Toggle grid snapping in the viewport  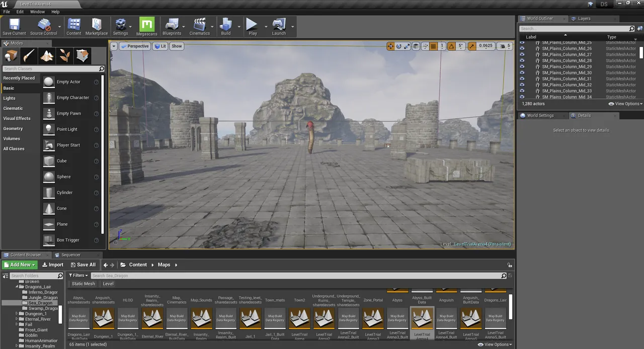pyautogui.click(x=434, y=46)
